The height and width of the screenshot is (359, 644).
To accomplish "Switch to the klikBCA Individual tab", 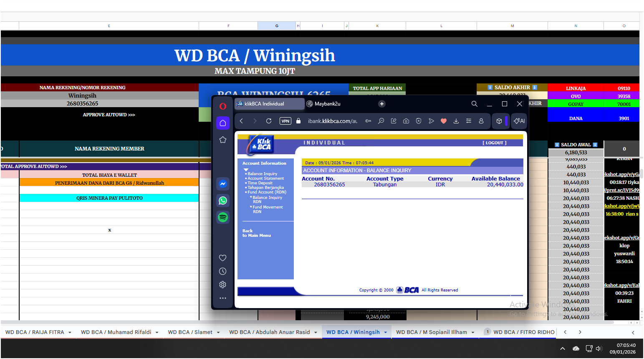I will 269,104.
